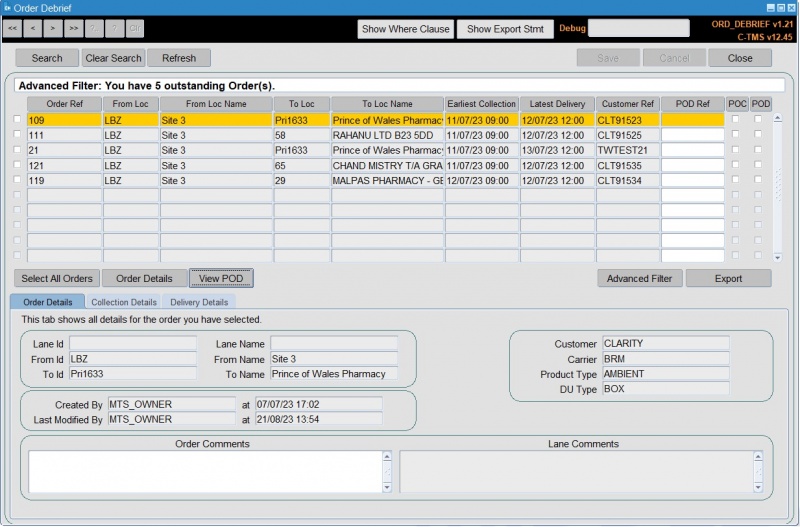This screenshot has width=800, height=527.
Task: Click the Search button
Action: (x=47, y=58)
